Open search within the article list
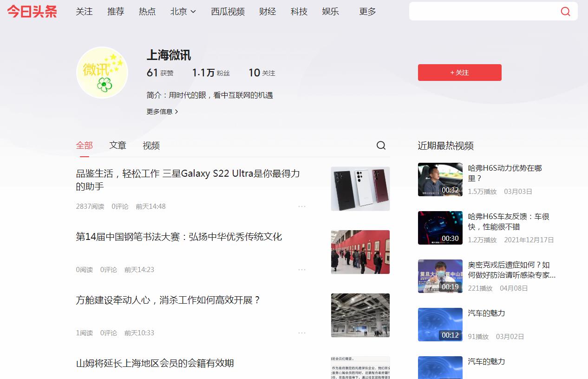This screenshot has height=379, width=588. tap(381, 146)
